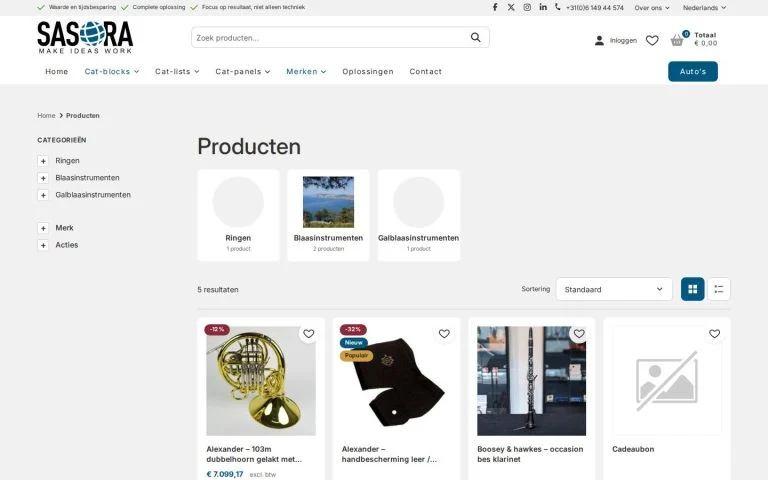Add Alexander handbescherming to wishlist
This screenshot has width=768, height=480.
click(x=444, y=334)
